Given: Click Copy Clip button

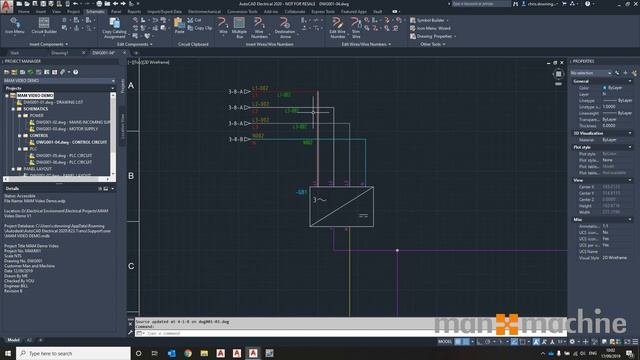Looking at the screenshot, I should tap(200, 28).
